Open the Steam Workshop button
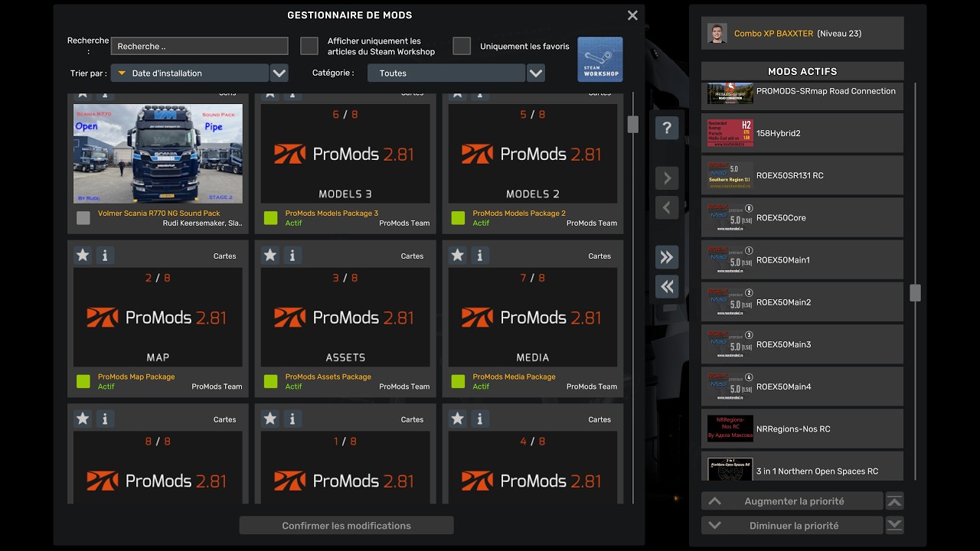980x551 pixels. click(x=599, y=59)
